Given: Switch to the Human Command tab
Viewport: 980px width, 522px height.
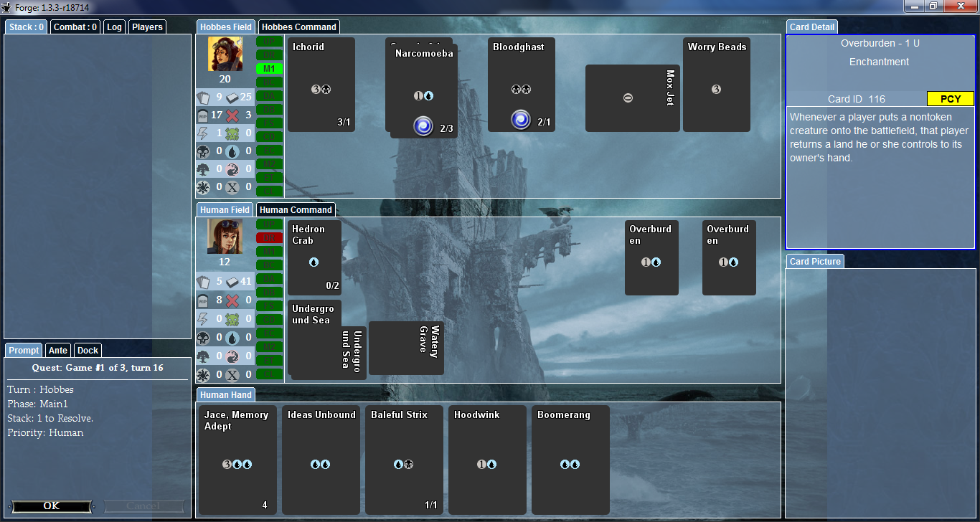Looking at the screenshot, I should pyautogui.click(x=296, y=210).
